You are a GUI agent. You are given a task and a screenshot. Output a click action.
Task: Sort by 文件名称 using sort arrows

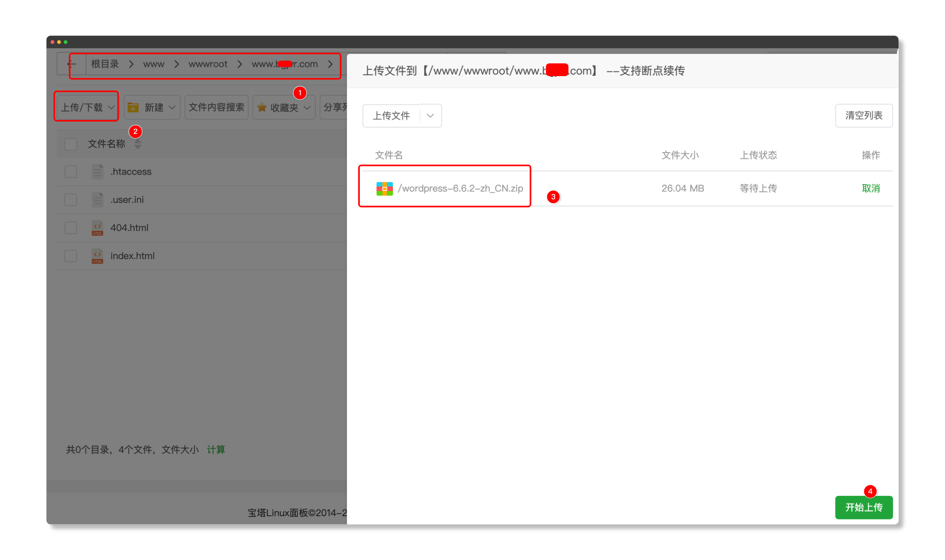pos(138,144)
